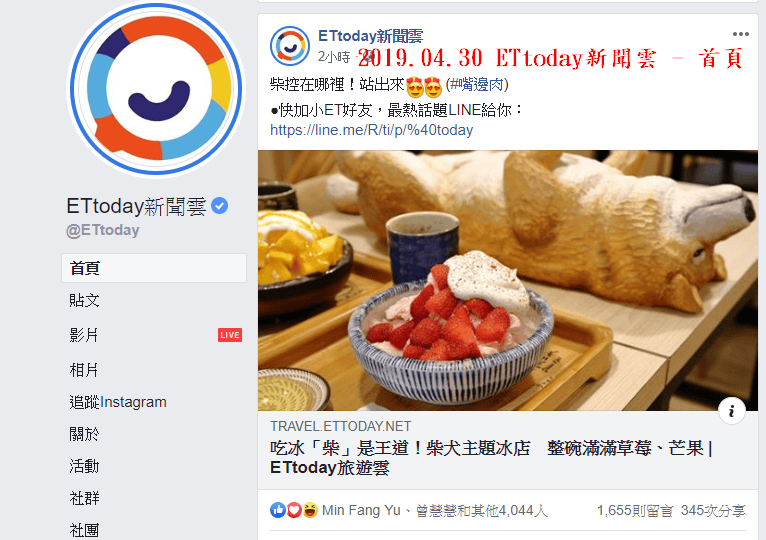Open the 貼文 section
766x540 pixels.
pos(85,300)
